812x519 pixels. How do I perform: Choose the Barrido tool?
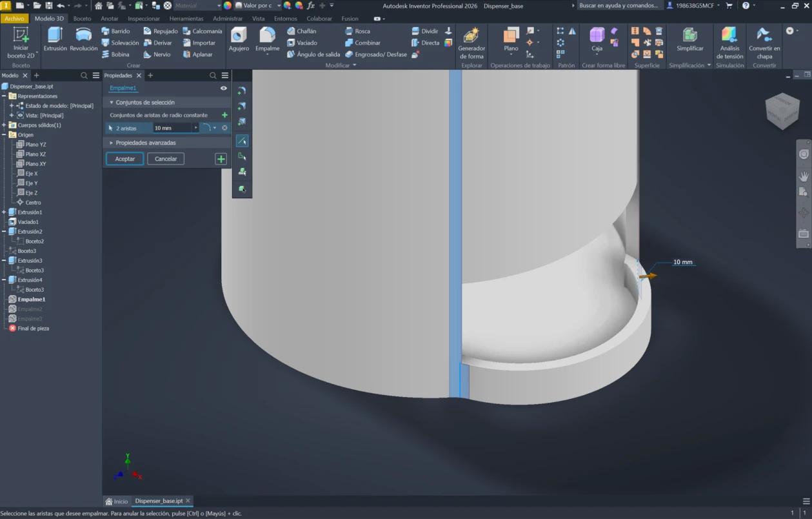point(115,31)
